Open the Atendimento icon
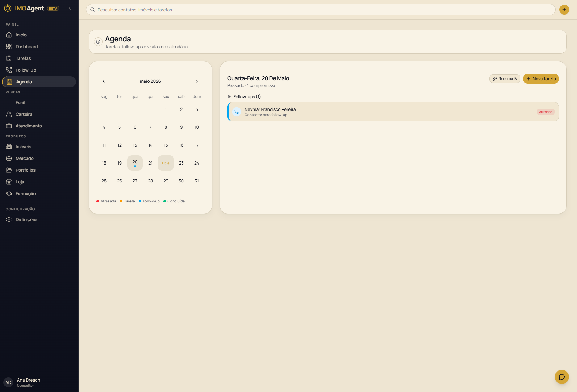Viewport: 577px width, 392px height. click(9, 126)
